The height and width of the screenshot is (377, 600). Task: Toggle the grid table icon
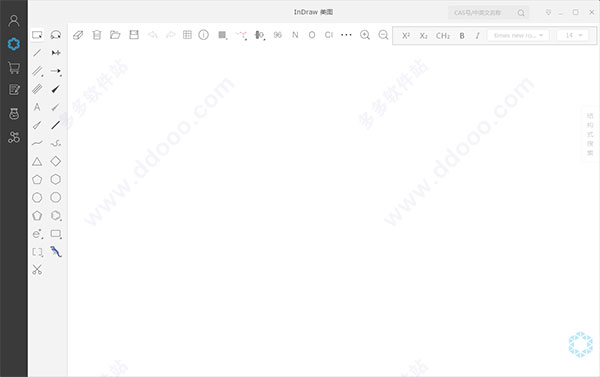click(187, 35)
